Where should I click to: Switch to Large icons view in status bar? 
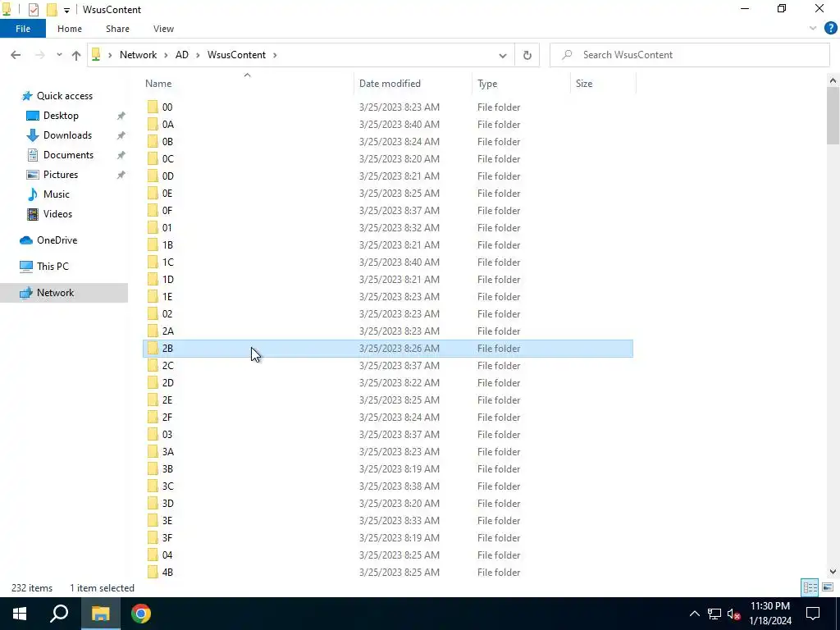(x=827, y=587)
